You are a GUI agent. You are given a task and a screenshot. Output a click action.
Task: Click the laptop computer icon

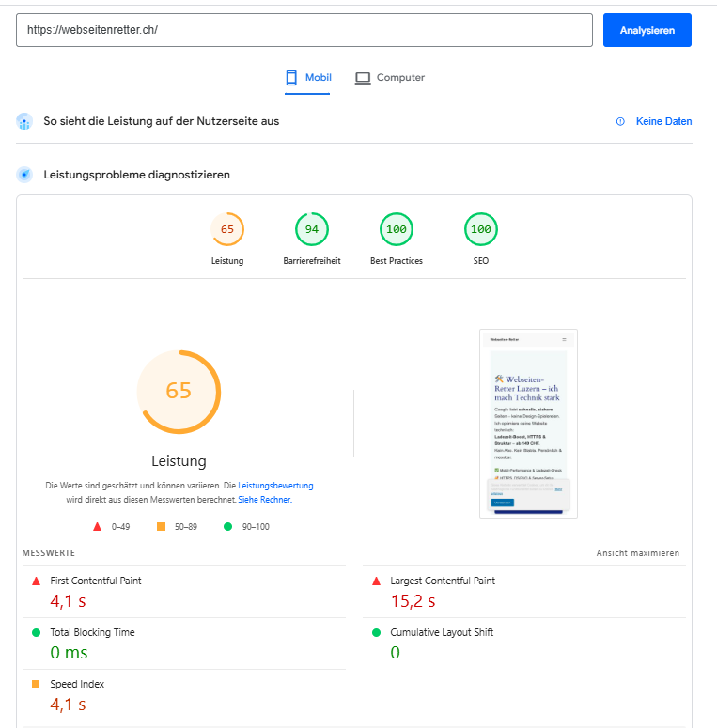click(363, 78)
